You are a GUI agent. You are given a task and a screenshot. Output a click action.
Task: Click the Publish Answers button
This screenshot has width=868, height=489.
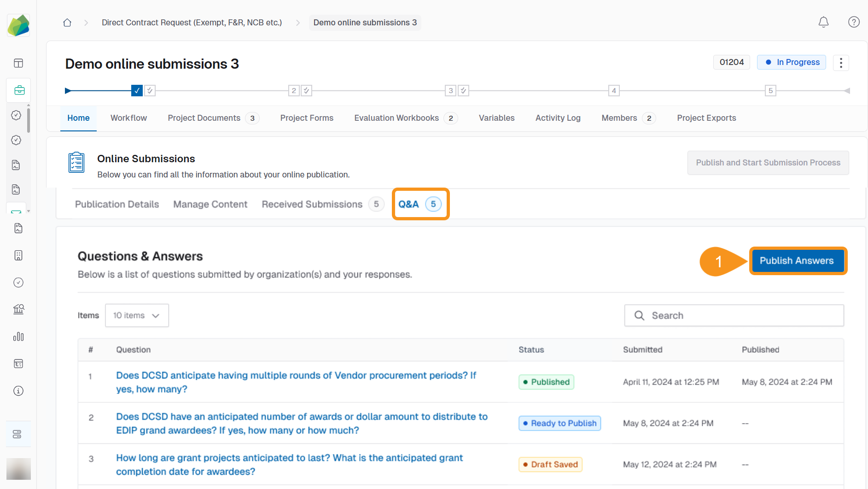tap(797, 261)
